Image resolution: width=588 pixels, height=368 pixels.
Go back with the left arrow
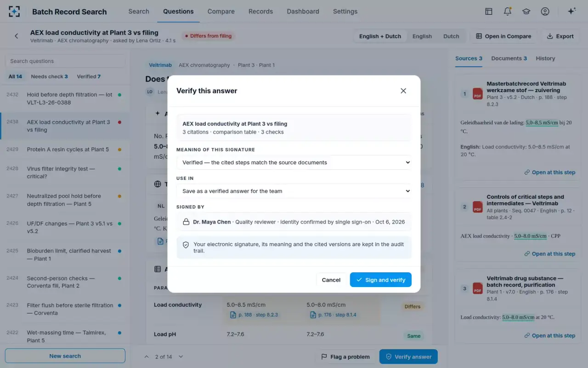tap(17, 36)
